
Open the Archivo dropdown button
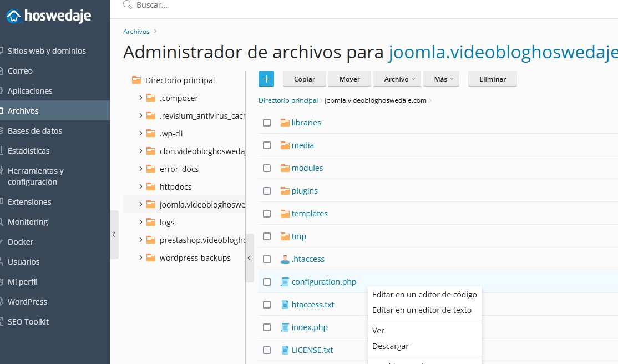point(397,79)
